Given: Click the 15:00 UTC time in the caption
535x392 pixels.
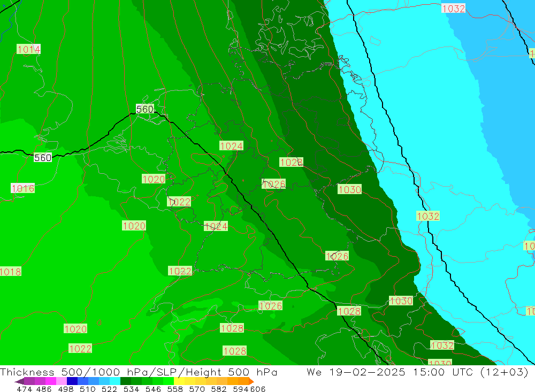Looking at the screenshot, I should click(444, 372).
